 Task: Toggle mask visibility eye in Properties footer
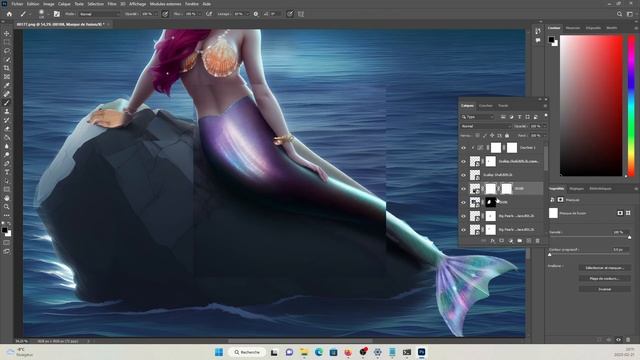coord(618,340)
